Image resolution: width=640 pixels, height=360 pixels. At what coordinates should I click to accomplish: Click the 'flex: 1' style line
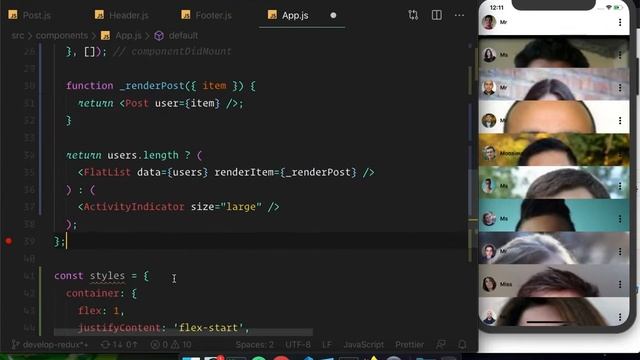click(x=101, y=311)
